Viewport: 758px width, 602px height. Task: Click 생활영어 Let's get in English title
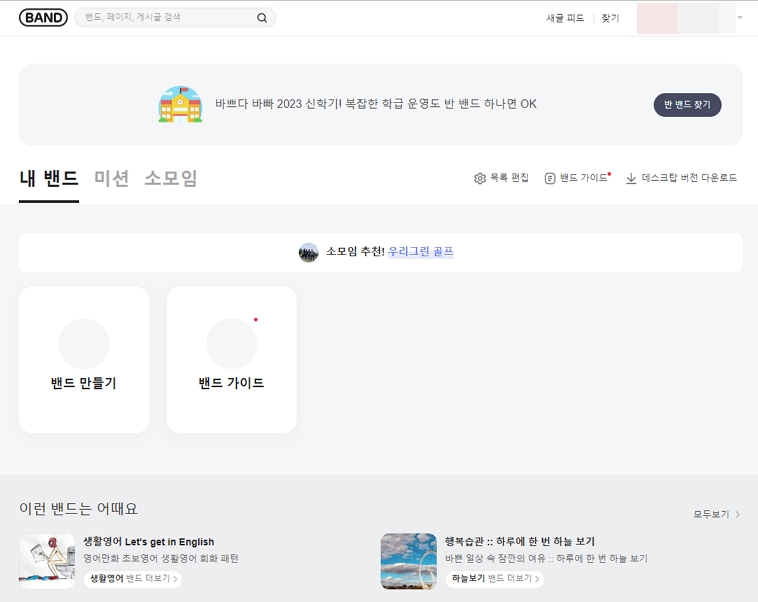pyautogui.click(x=149, y=542)
